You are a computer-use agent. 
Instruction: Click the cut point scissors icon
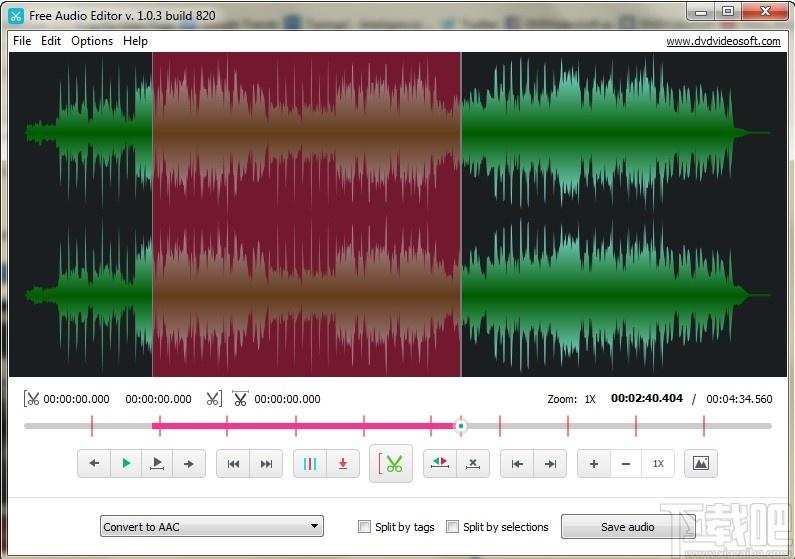(240, 399)
